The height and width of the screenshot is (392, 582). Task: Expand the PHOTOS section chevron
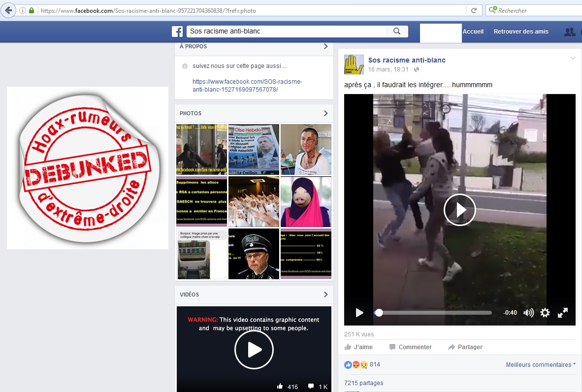point(325,113)
